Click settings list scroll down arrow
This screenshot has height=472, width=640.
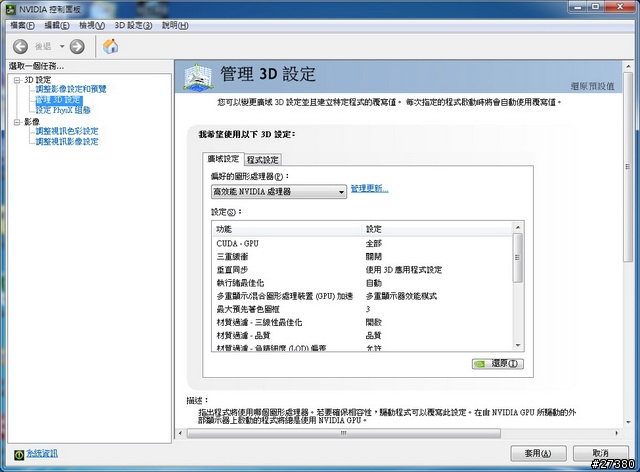[518, 345]
